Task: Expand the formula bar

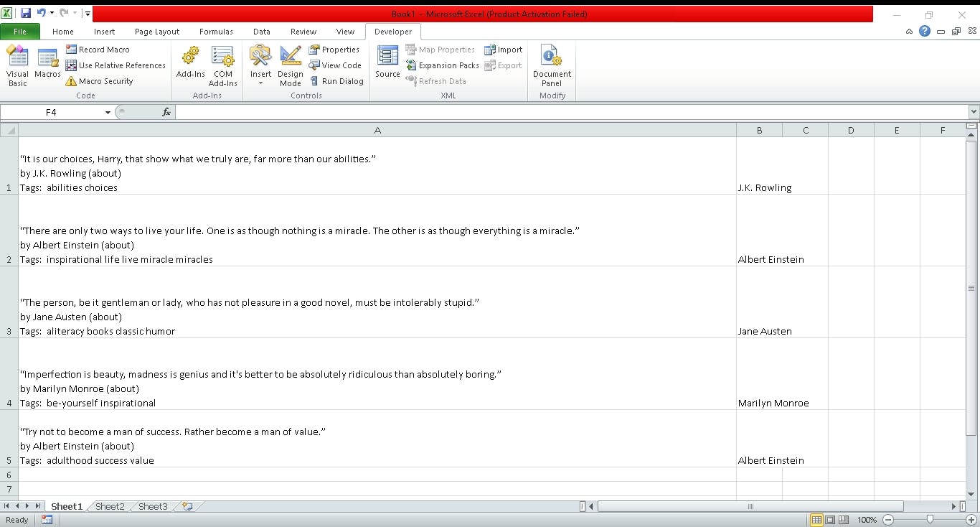Action: 974,112
